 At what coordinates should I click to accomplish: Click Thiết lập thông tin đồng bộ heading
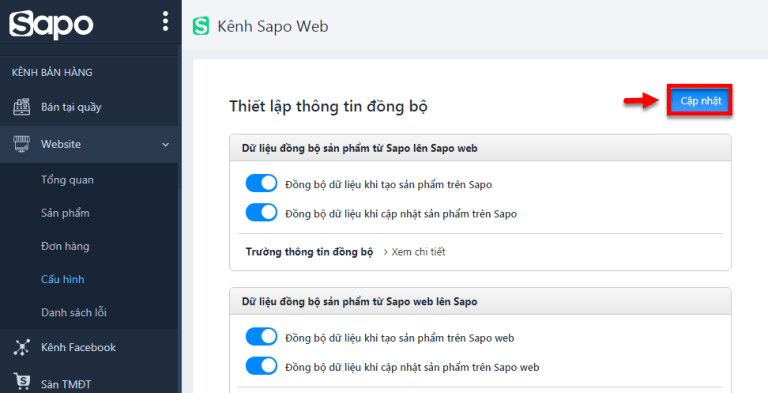pyautogui.click(x=328, y=106)
